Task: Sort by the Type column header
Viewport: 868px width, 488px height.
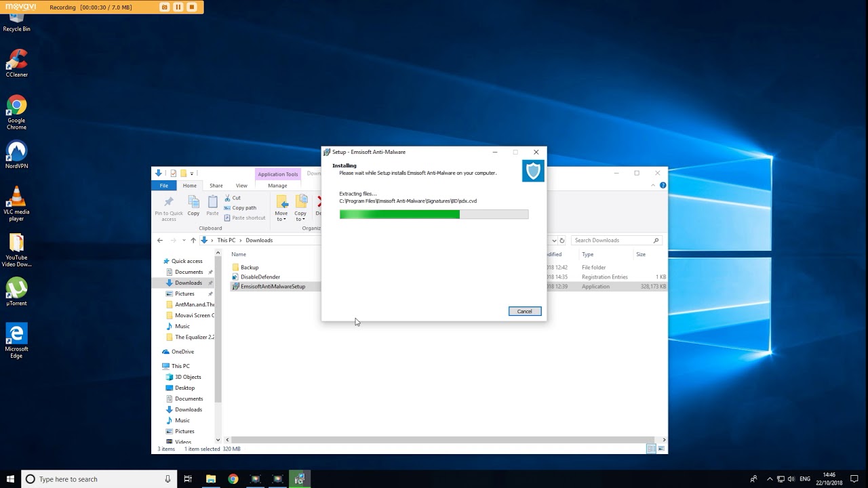Action: (587, 254)
